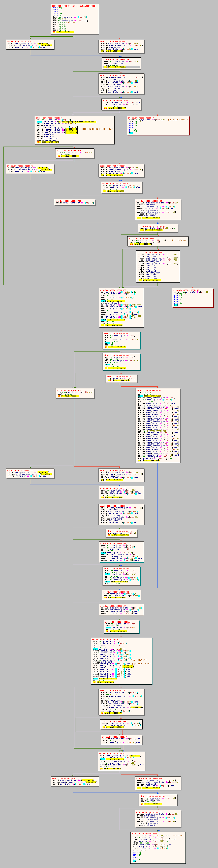Viewport: 218px width, 868px height.
Task: Select graph node 148B8D97A
Action: pyautogui.click(x=121, y=740)
